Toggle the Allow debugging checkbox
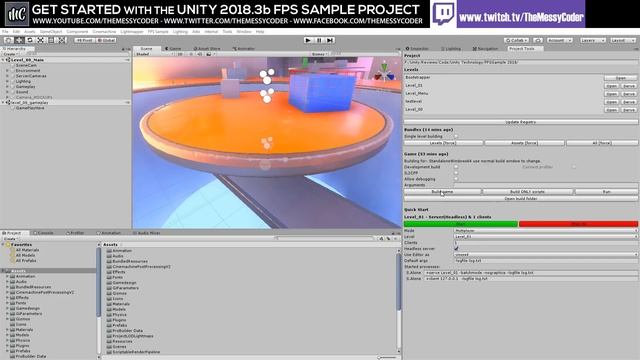The height and width of the screenshot is (360, 640). tap(456, 179)
